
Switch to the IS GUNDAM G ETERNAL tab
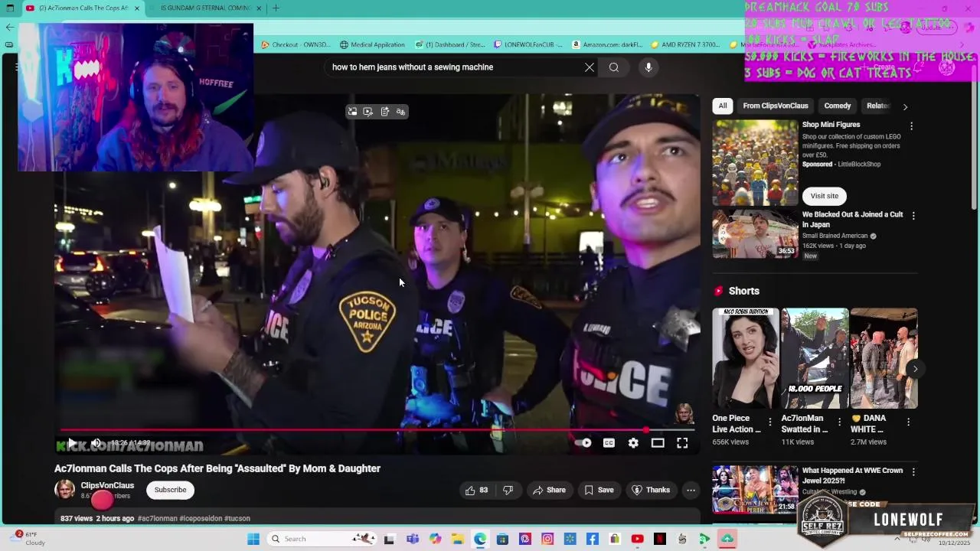[x=207, y=8]
